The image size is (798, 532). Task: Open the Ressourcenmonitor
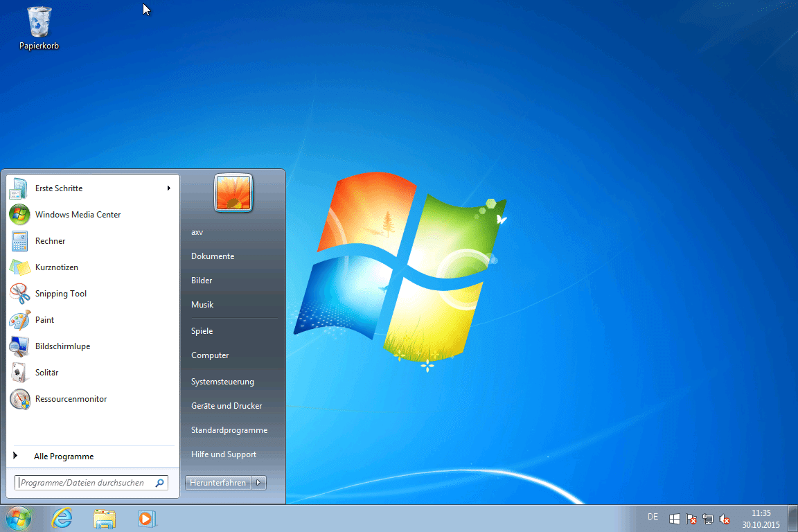pyautogui.click(x=69, y=398)
